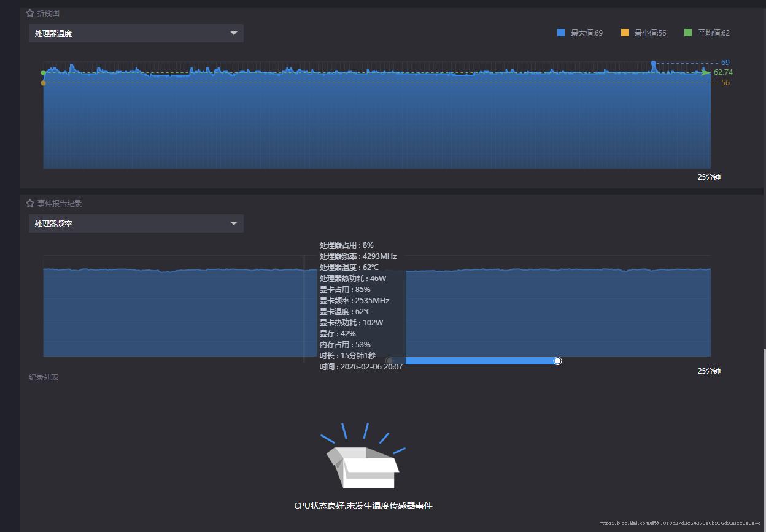Click the orange minimum dot on chart's left edge
Screen dimensions: 766x532
(x=43, y=83)
